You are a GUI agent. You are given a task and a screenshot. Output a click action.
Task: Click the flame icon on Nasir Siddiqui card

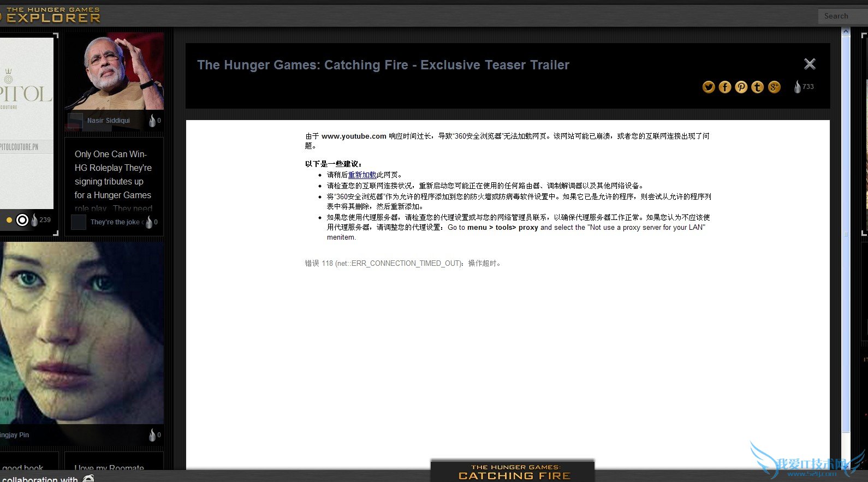(152, 121)
